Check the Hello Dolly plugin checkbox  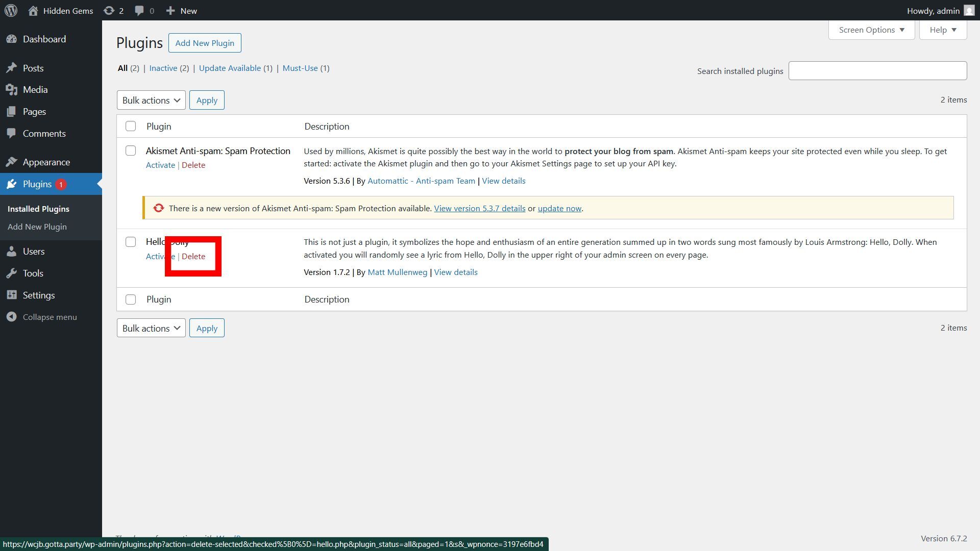pyautogui.click(x=131, y=242)
